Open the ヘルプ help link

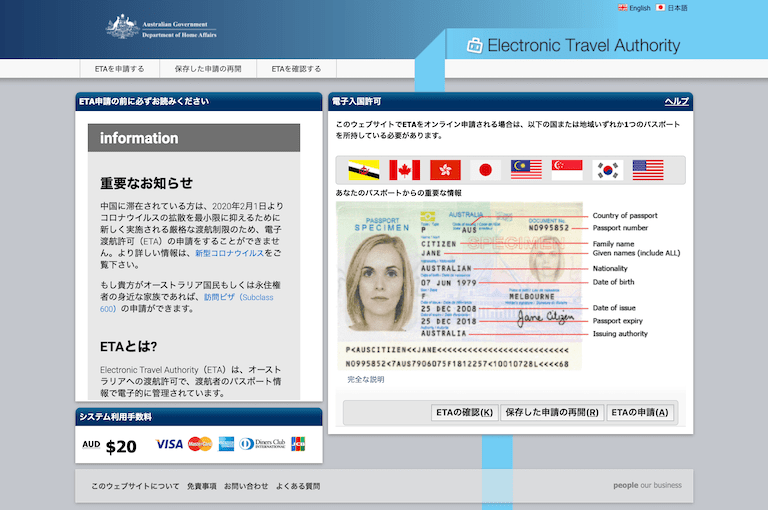676,101
